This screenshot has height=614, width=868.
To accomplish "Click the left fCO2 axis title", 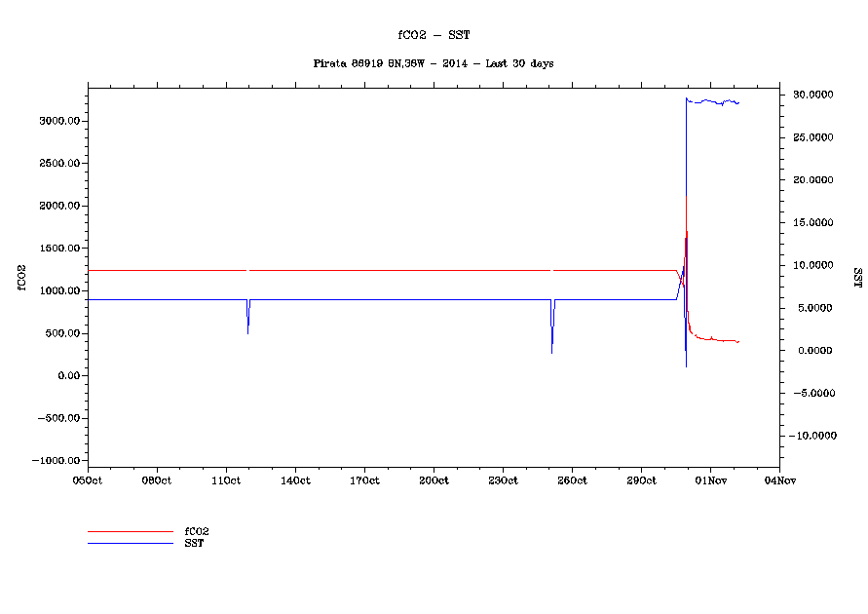I will 20,276.
